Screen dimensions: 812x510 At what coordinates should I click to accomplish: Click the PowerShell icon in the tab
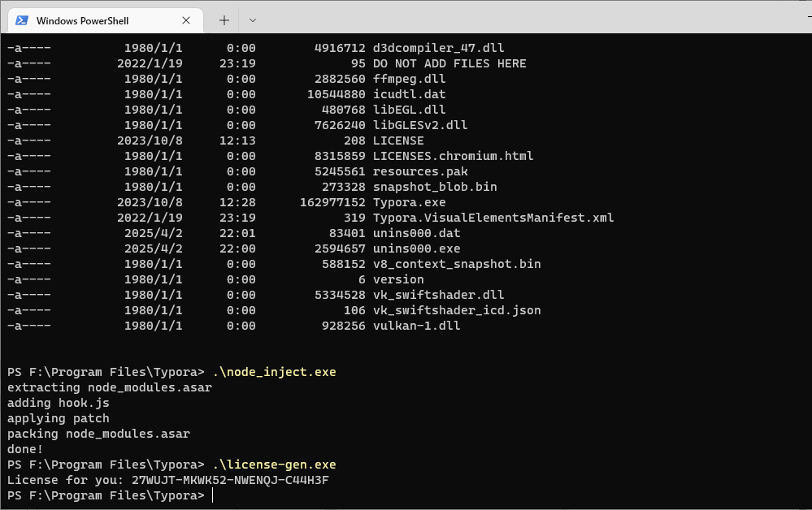coord(23,20)
